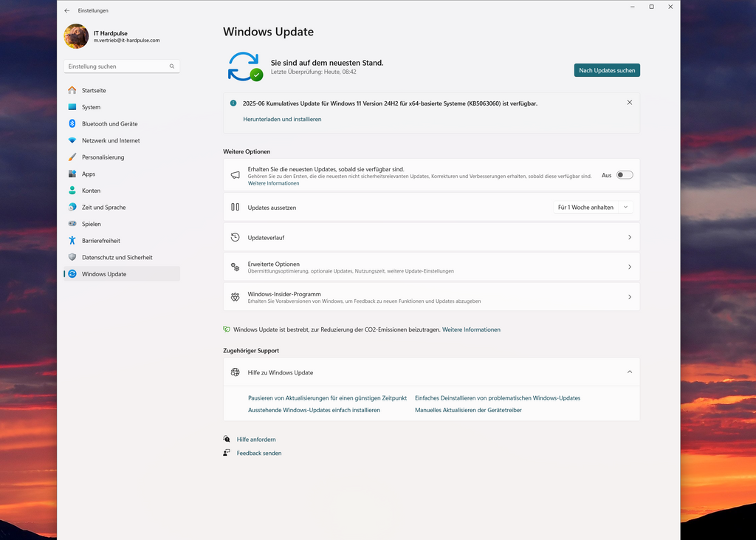
Task: Open Erweiterte Optionen via its chevron
Action: pyautogui.click(x=629, y=267)
